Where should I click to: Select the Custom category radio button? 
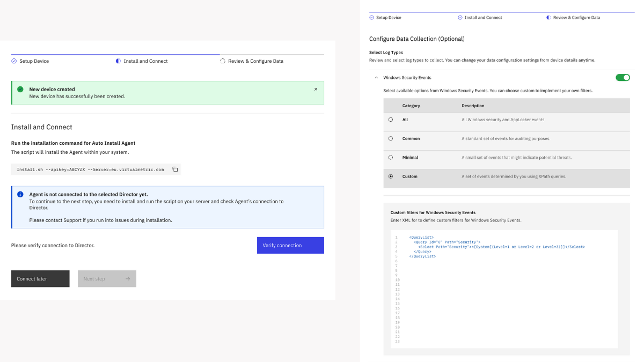pyautogui.click(x=390, y=176)
